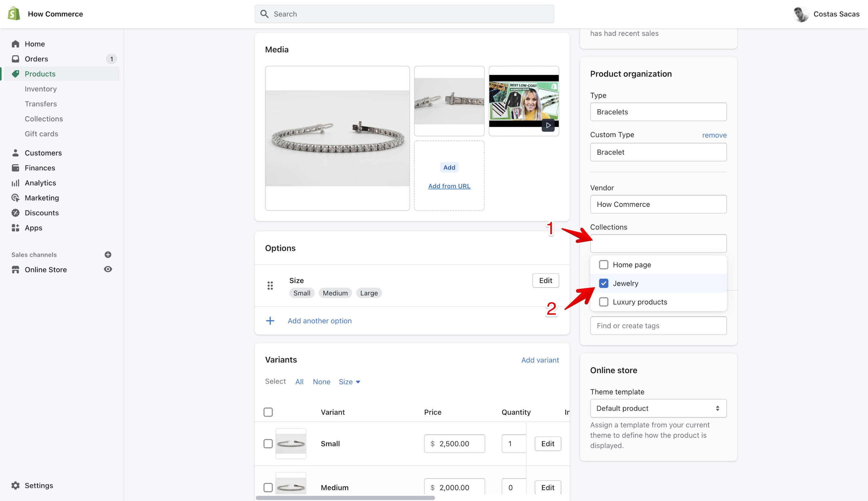Go to Orders page
The image size is (868, 501).
(36, 59)
